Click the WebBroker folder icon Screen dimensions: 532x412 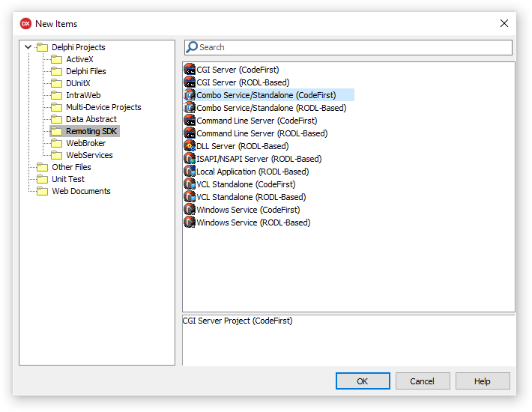57,143
